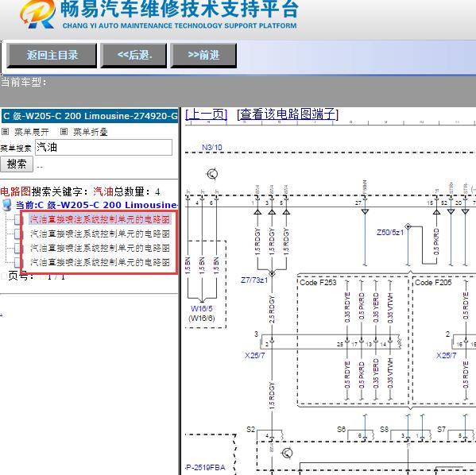The image size is (476, 475).
Task: Click the computer icon beside 当前:C 级
Action: tap(6, 205)
